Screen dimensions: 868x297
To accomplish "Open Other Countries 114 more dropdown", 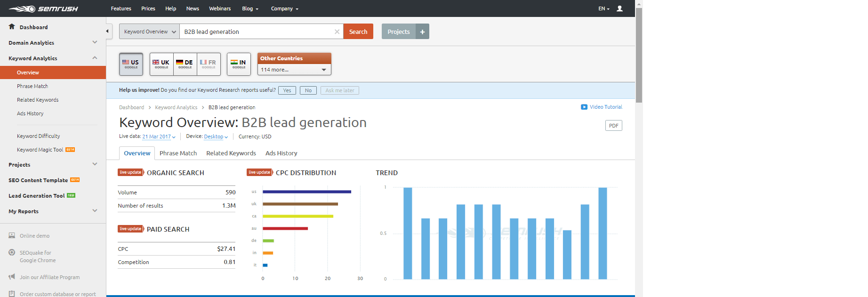I will coord(294,70).
